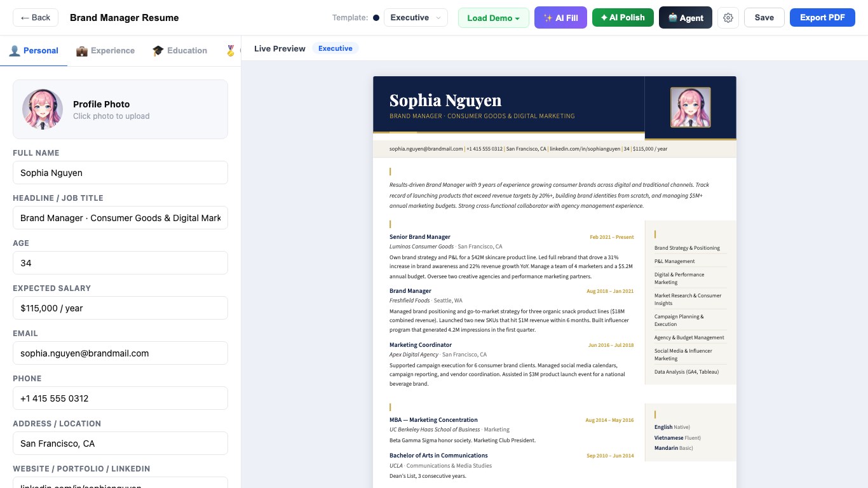Click the Executive badge beside Live Preview

click(336, 48)
